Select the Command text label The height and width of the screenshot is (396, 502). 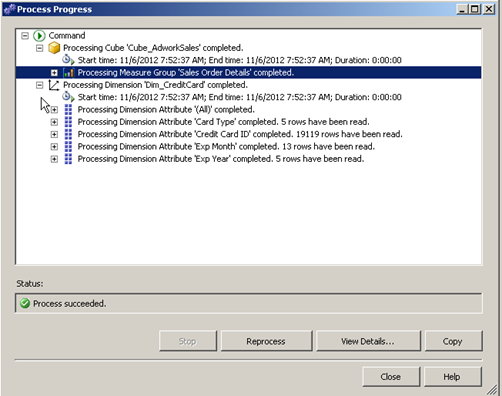pyautogui.click(x=67, y=36)
